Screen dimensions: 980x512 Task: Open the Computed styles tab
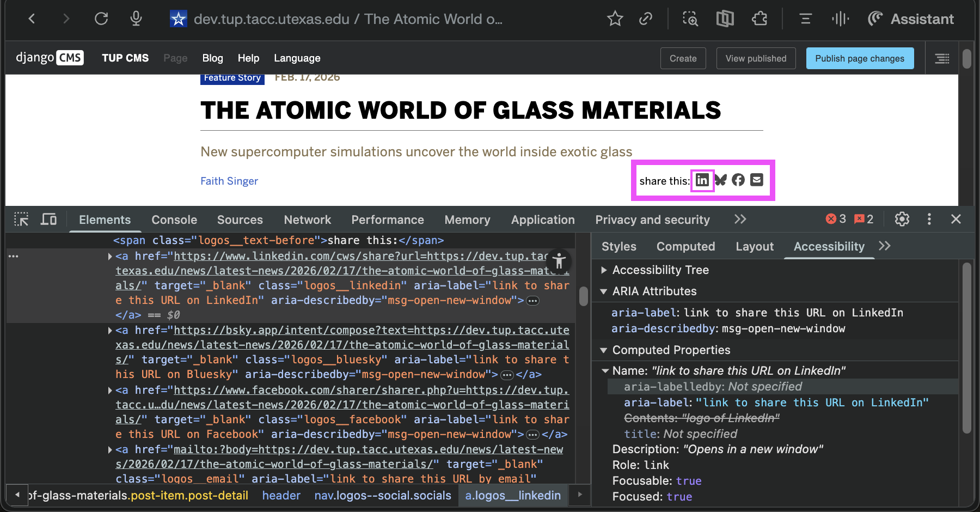[685, 247]
